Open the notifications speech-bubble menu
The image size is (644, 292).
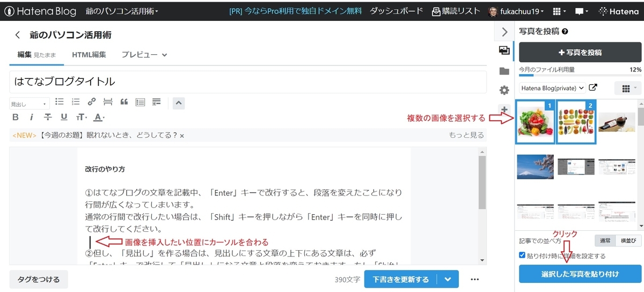coord(582,11)
